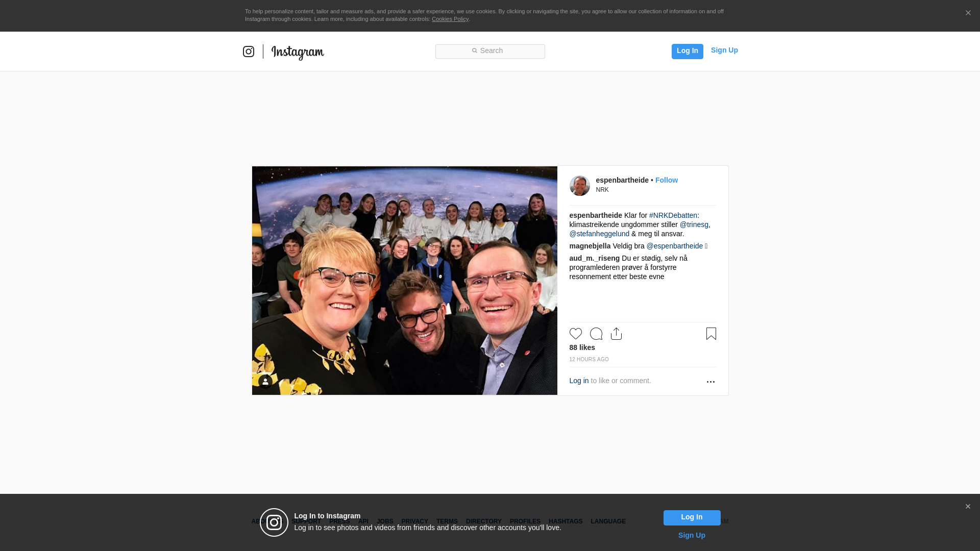980x551 pixels.
Task: Click the share post icon
Action: pos(616,334)
